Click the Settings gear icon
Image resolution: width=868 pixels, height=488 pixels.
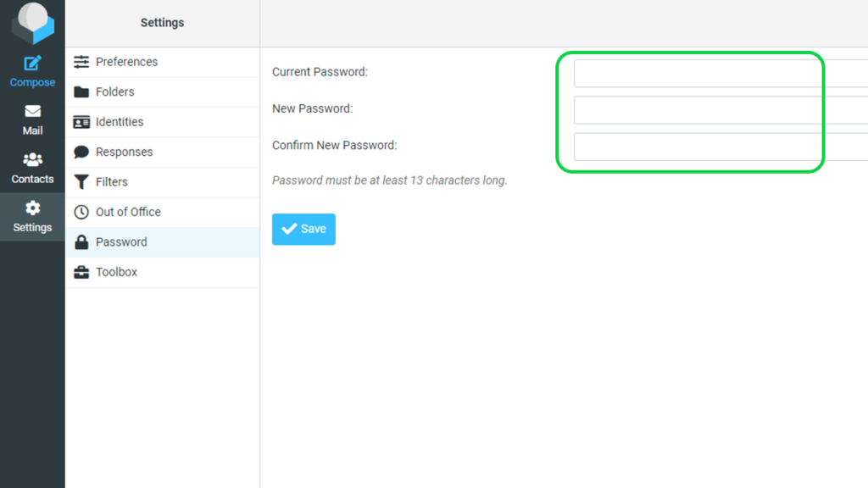coord(32,208)
